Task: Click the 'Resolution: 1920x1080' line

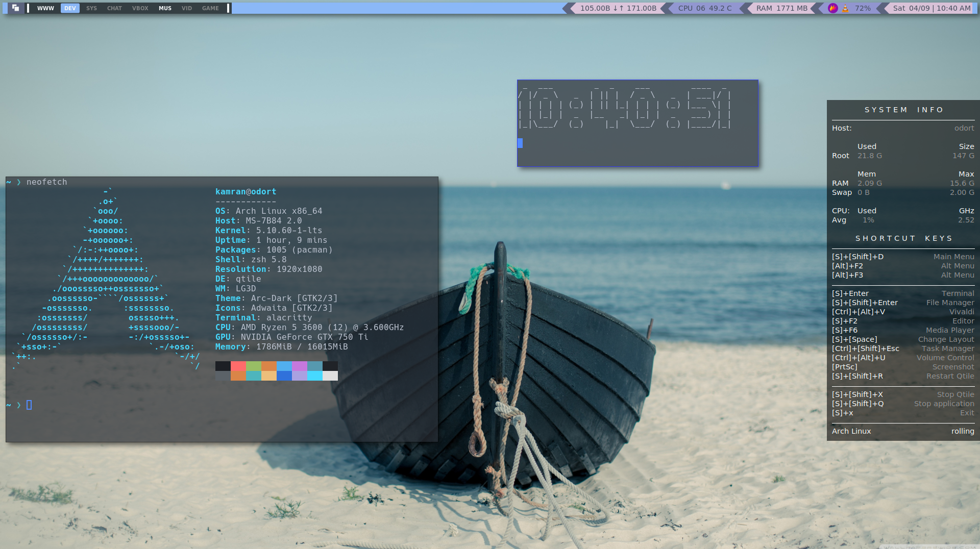Action: tap(269, 269)
